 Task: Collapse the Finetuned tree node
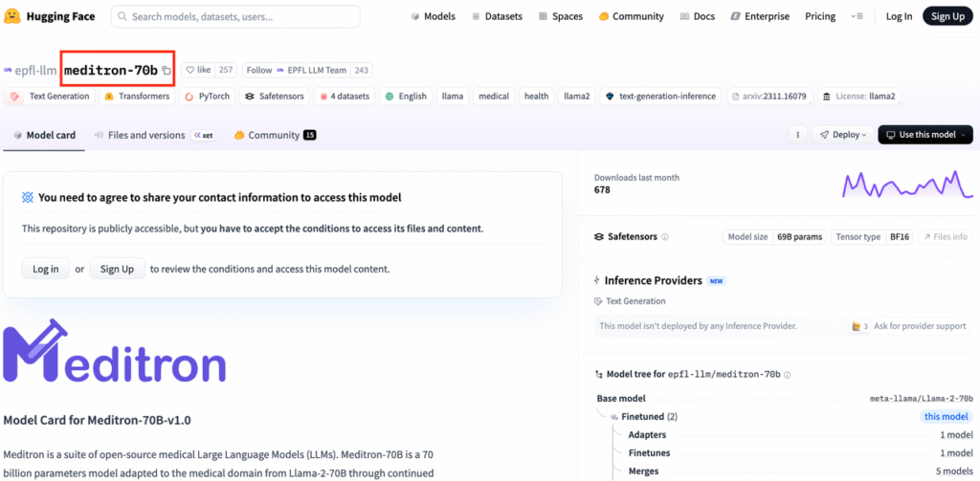[613, 417]
